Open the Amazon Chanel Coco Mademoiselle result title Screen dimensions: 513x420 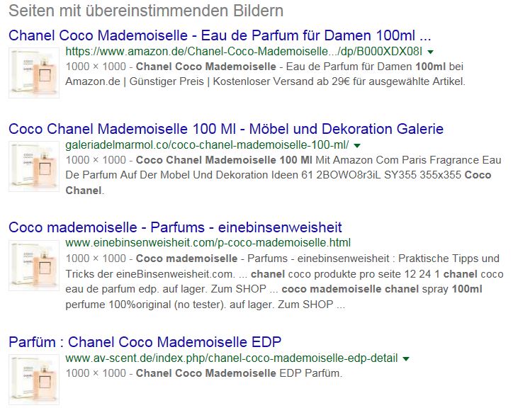(220, 35)
